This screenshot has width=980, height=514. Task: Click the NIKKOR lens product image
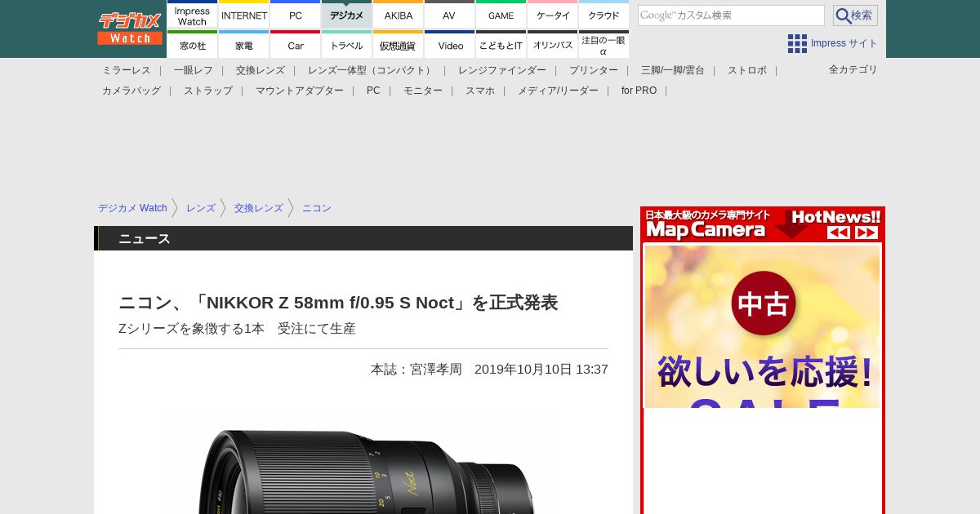tap(363, 463)
